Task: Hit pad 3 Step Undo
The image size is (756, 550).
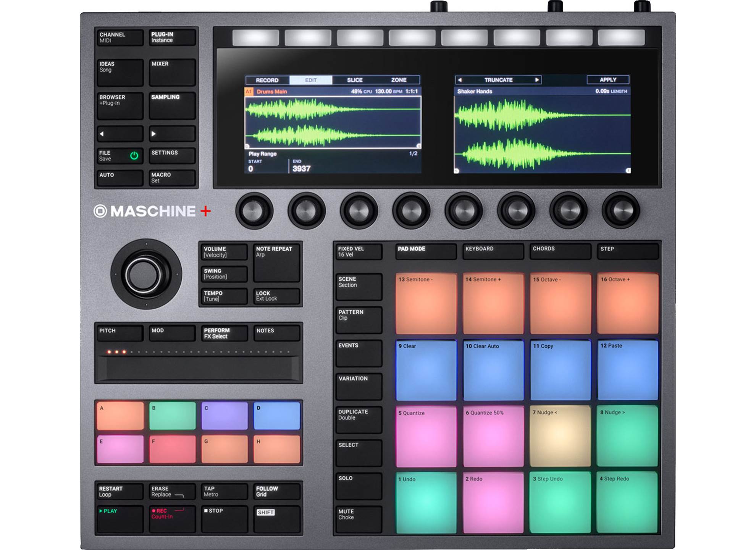Action: click(x=560, y=503)
